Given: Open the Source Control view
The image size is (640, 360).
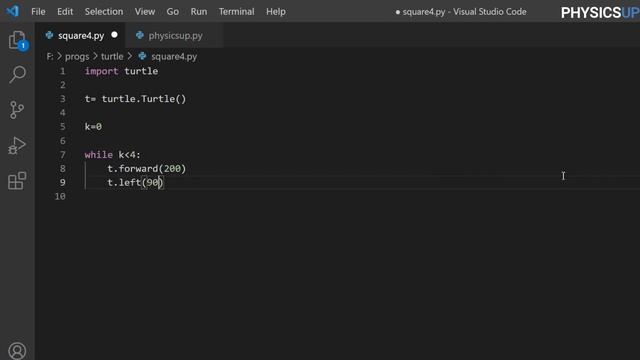Looking at the screenshot, I should (17, 110).
